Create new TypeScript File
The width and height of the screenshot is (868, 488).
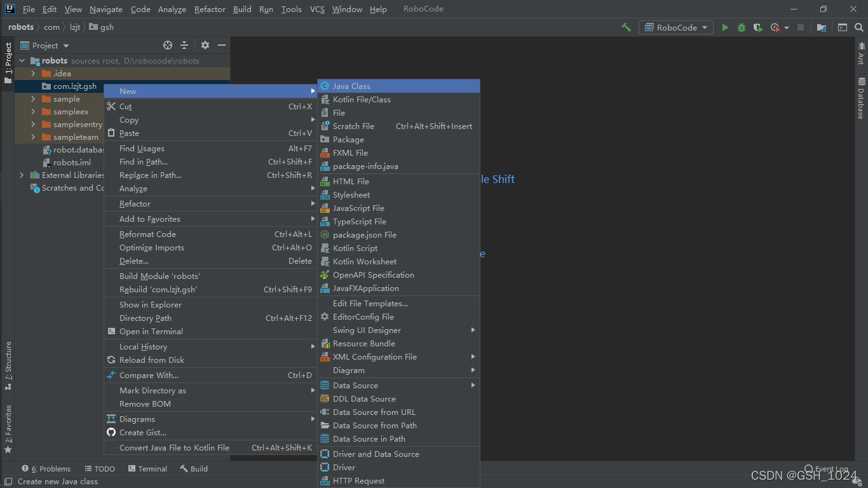click(x=398, y=222)
